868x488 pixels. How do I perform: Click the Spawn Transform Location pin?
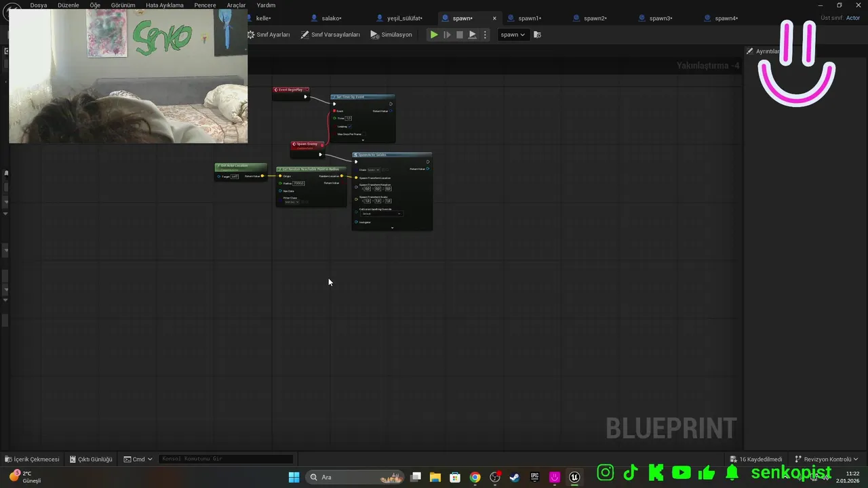coord(356,178)
